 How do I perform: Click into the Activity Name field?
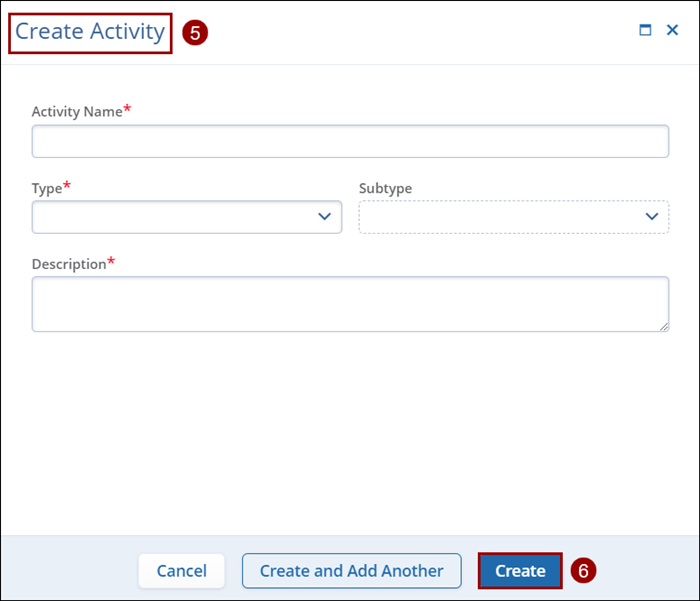coord(350,141)
